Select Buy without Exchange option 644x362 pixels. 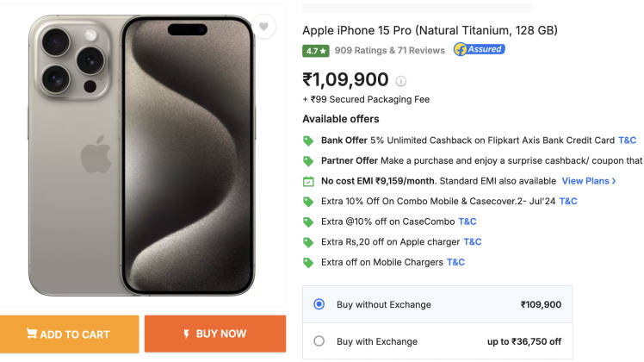[x=319, y=304]
